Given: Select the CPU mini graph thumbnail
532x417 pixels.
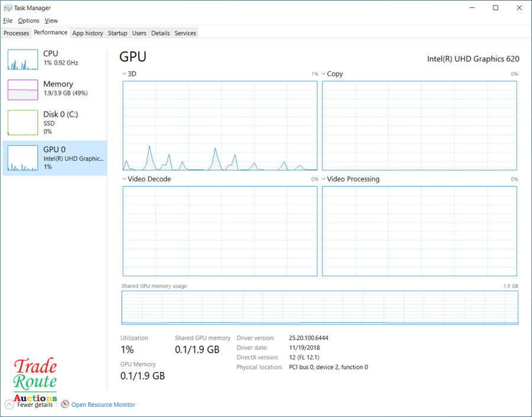Looking at the screenshot, I should click(x=22, y=59).
